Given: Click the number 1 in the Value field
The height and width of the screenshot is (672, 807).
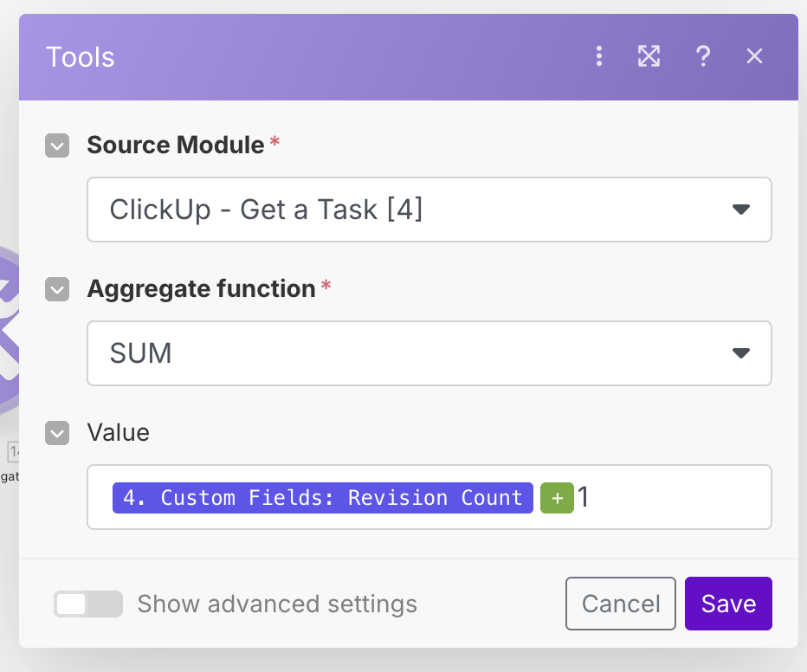Looking at the screenshot, I should (584, 498).
